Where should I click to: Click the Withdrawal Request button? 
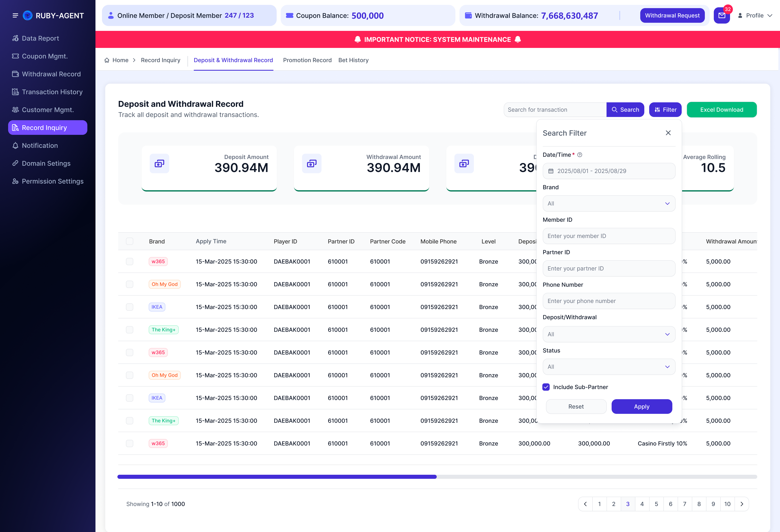[672, 15]
